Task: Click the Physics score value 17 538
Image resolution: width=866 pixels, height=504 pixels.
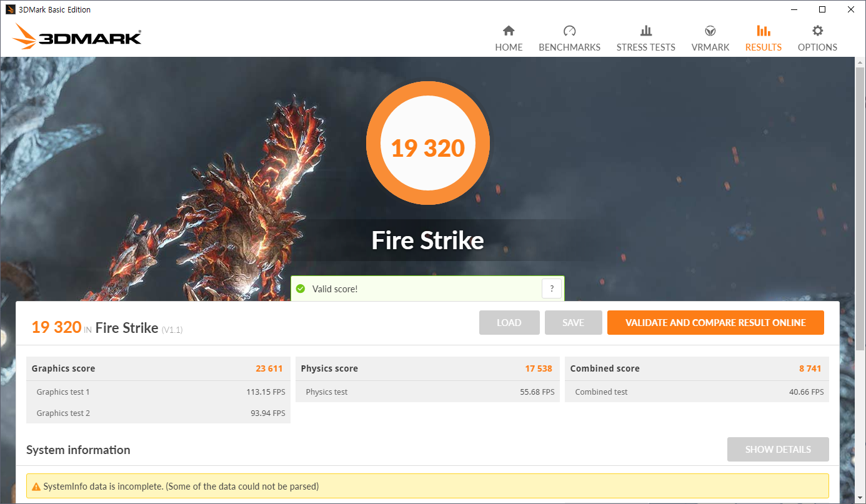Action: (539, 368)
